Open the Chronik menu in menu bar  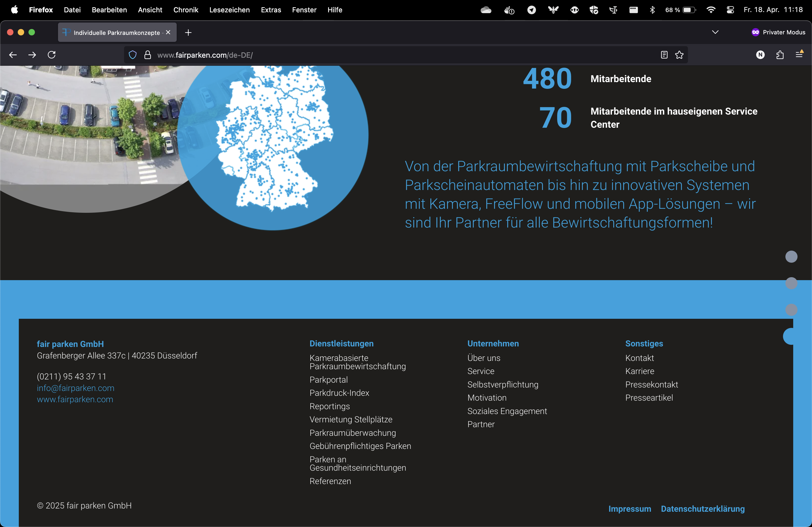coord(186,10)
